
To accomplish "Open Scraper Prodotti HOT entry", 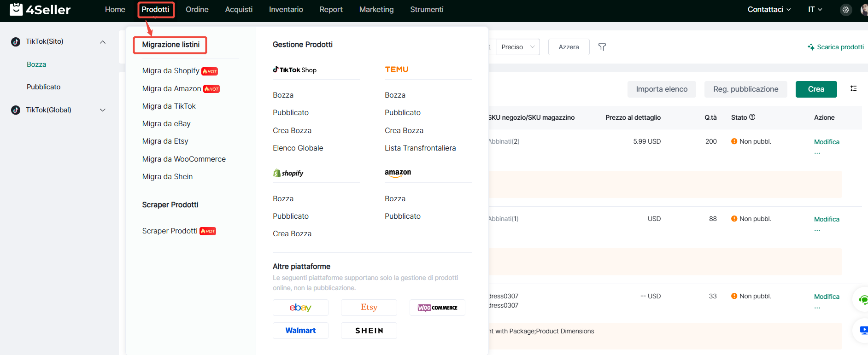I will click(x=179, y=231).
